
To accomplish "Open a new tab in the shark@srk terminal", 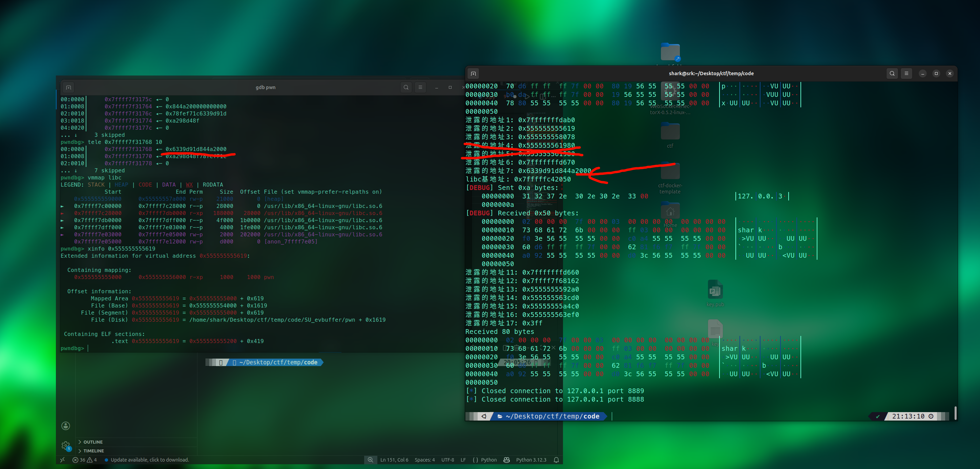I will (473, 73).
